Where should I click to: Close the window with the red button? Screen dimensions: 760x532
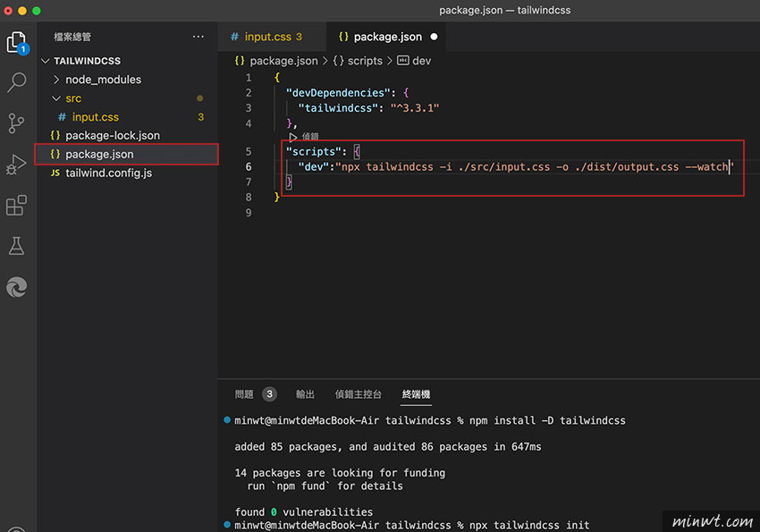coord(8,11)
